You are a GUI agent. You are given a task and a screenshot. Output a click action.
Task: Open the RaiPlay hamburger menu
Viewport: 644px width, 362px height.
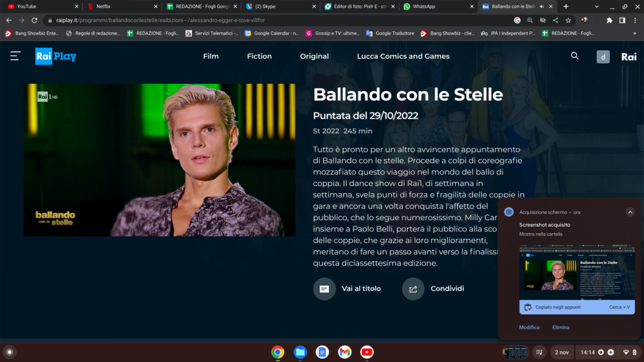tap(16, 57)
